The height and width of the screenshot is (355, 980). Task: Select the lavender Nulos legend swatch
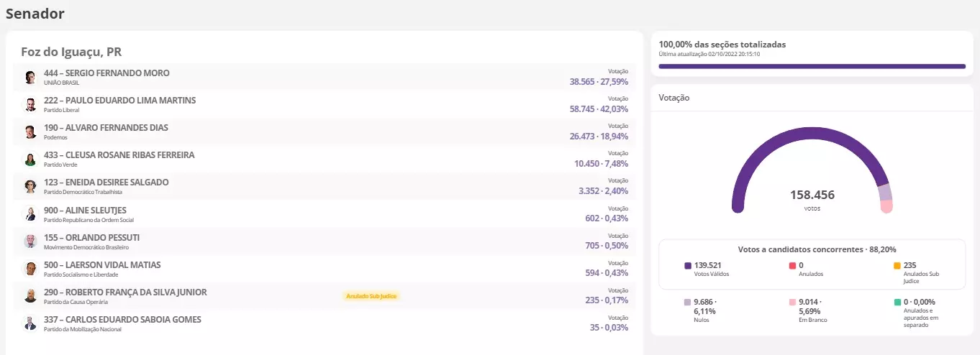click(x=688, y=303)
